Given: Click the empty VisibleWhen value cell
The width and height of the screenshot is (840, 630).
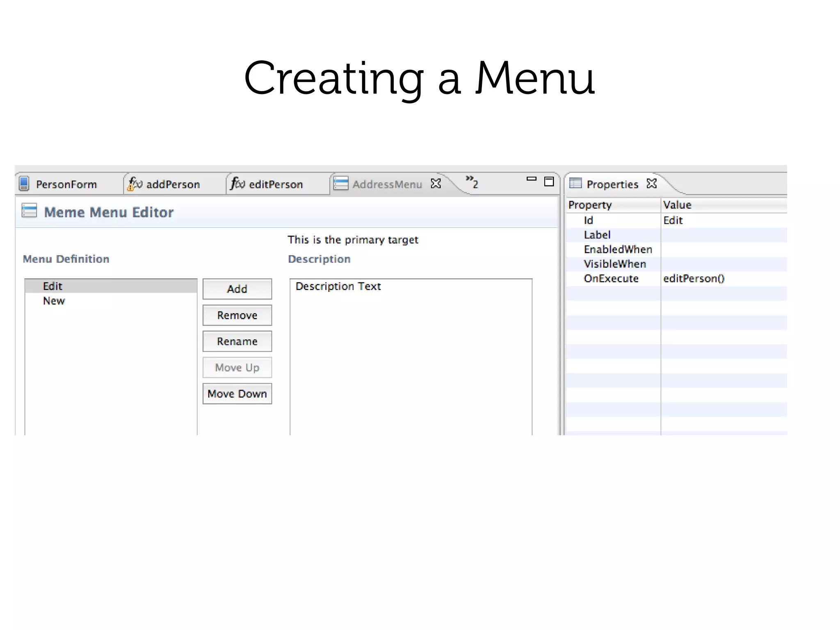Looking at the screenshot, I should 724,264.
